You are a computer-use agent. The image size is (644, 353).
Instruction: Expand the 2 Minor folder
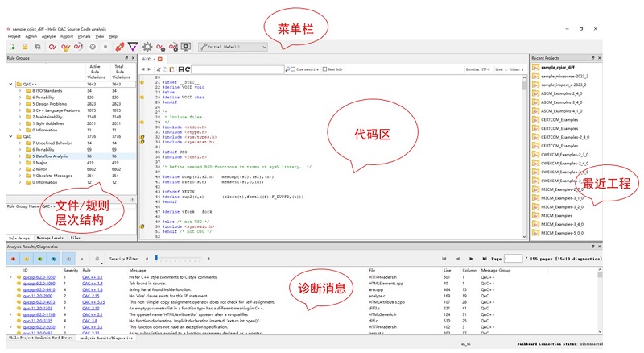20,169
